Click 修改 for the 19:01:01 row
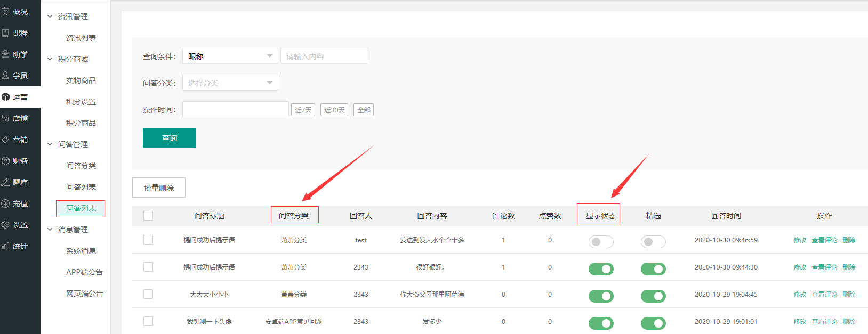This screenshot has width=868, height=334. (x=800, y=322)
